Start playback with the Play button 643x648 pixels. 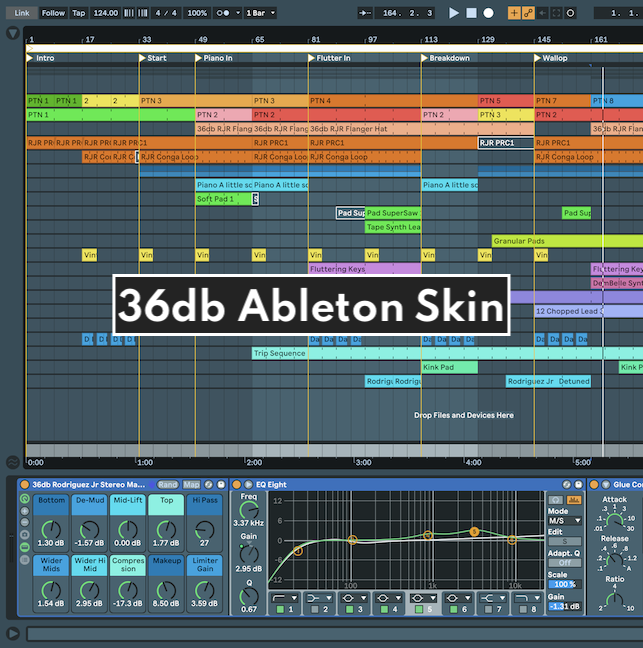[454, 13]
